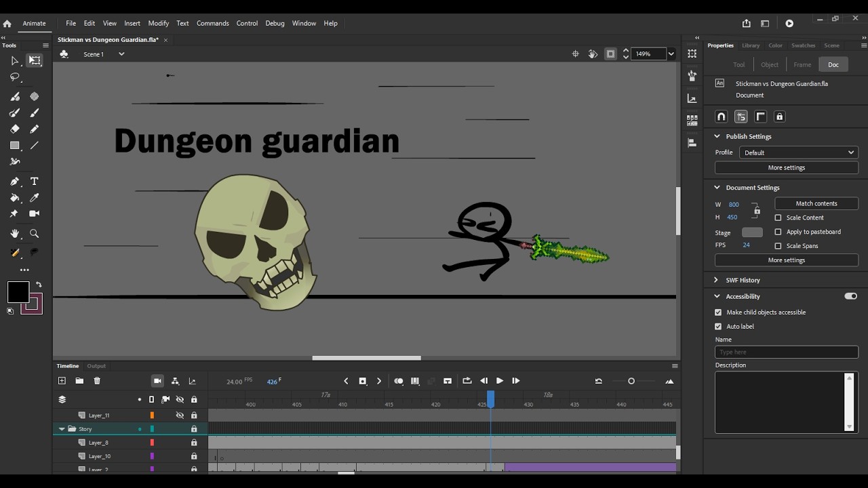
Task: Click the timeline zoom slider knob
Action: coord(631,381)
